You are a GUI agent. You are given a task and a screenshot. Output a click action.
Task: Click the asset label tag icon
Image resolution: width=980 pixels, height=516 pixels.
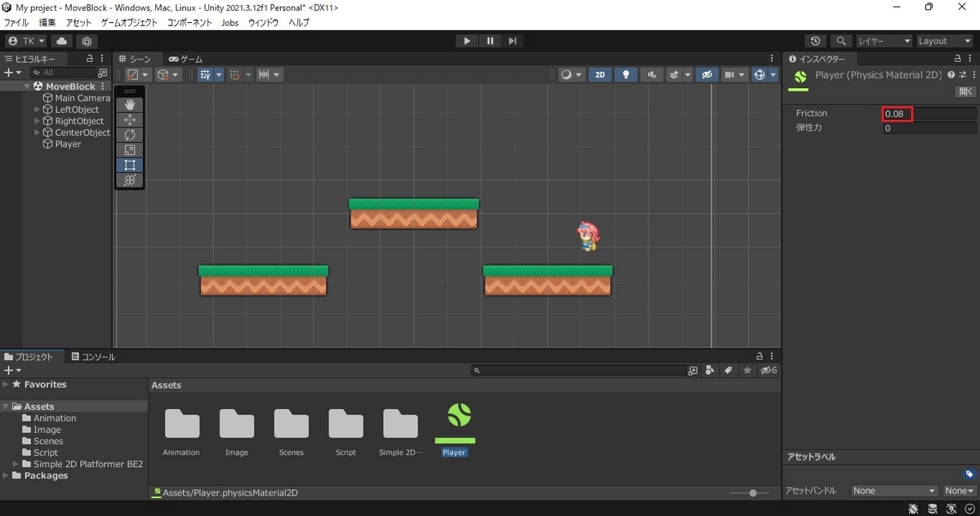click(x=969, y=474)
